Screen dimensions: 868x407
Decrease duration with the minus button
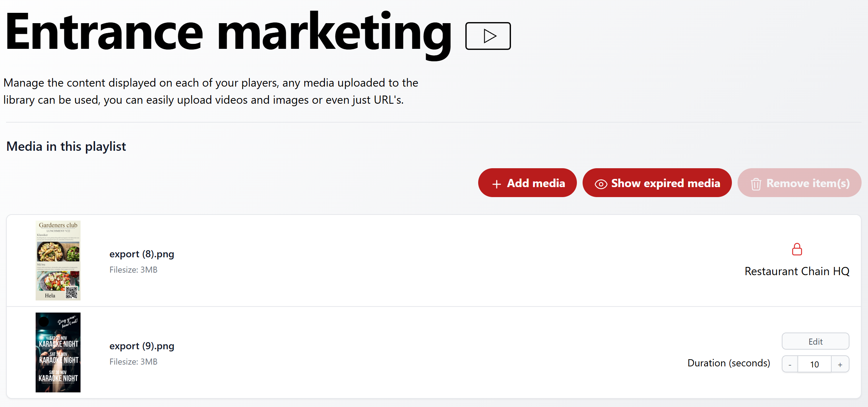(x=790, y=364)
